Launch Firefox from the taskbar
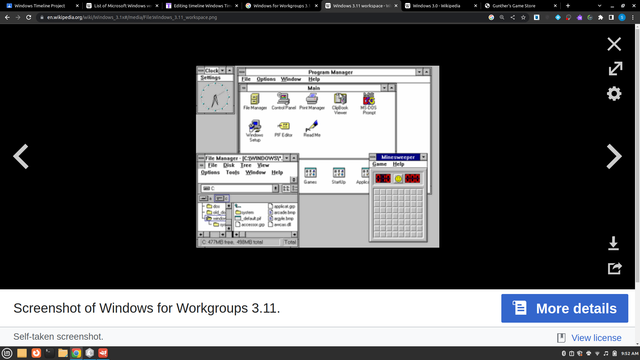The height and width of the screenshot is (360, 640). (x=36, y=353)
